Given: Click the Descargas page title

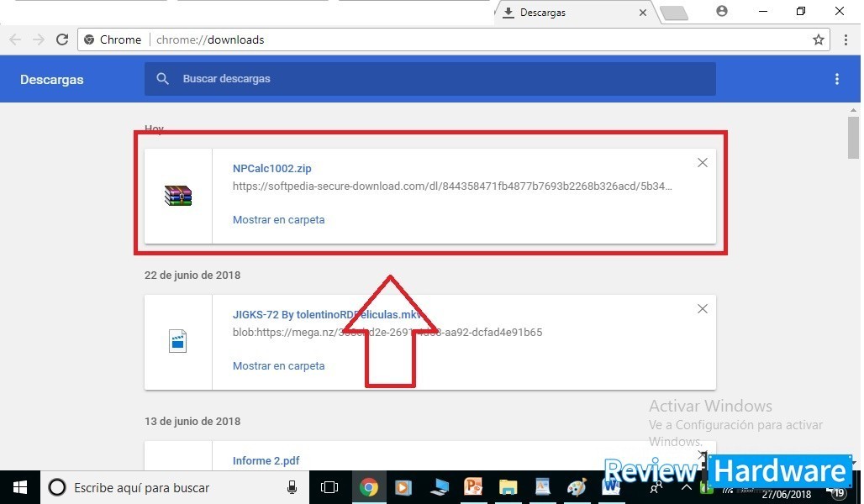Looking at the screenshot, I should (x=52, y=79).
